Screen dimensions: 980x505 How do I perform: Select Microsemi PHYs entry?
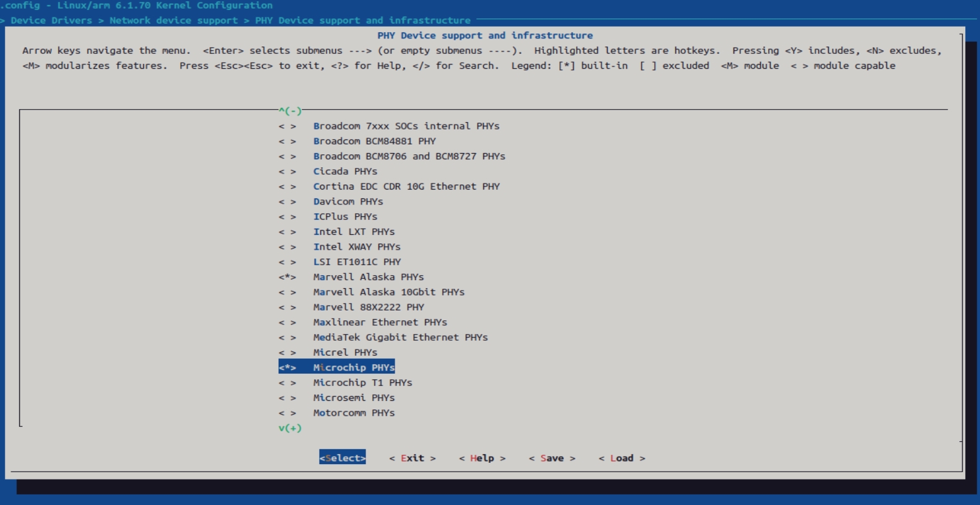click(354, 398)
